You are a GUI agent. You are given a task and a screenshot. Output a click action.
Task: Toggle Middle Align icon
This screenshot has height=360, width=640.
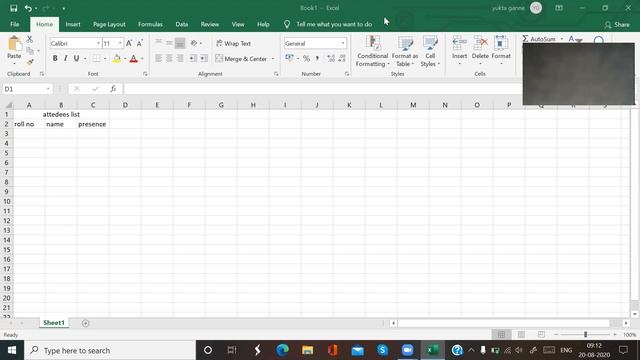point(169,43)
